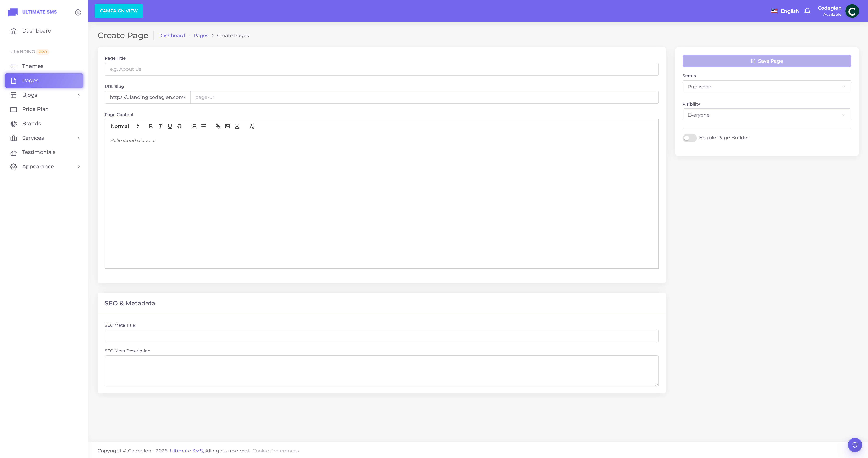The width and height of the screenshot is (868, 458).
Task: Focus the SEO Meta Description textarea
Action: click(x=381, y=371)
